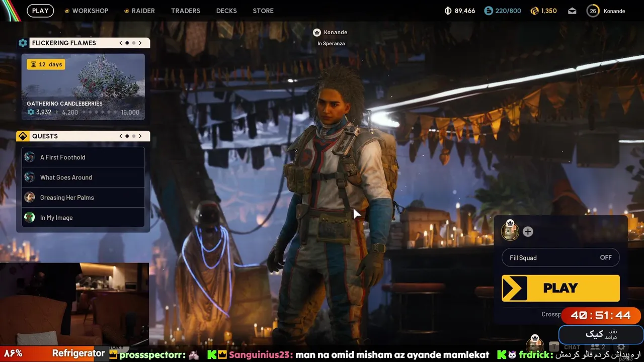Go to previous Flickering Flames page arrow

121,43
